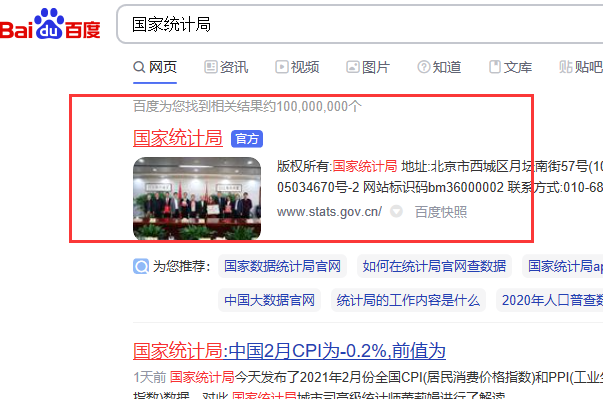Open the 视频 tab
The image size is (603, 399).
click(297, 67)
